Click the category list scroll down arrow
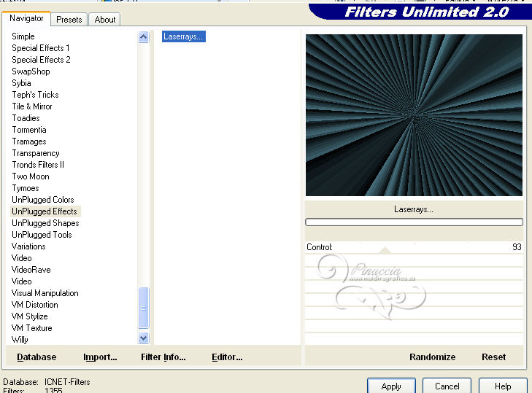 pyautogui.click(x=144, y=338)
